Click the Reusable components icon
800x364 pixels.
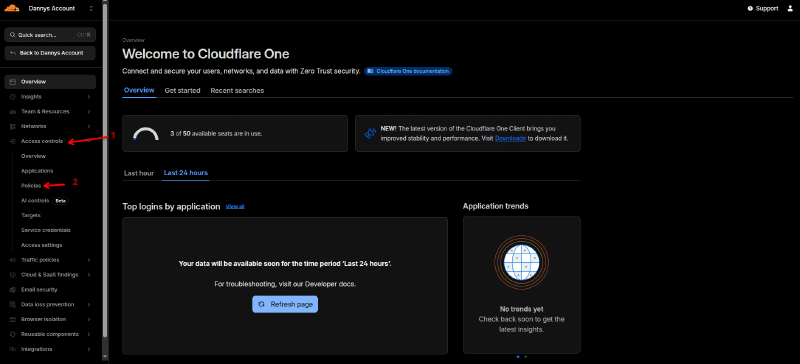(13, 334)
